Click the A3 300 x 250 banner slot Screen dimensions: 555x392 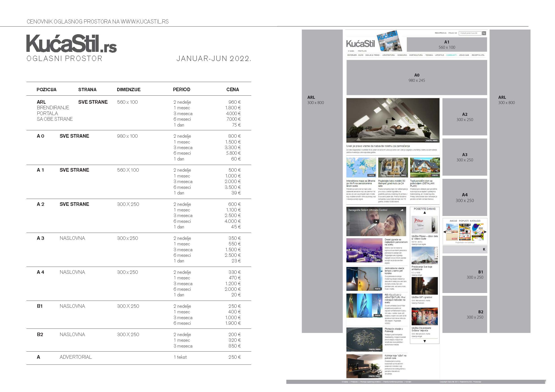tap(465, 157)
